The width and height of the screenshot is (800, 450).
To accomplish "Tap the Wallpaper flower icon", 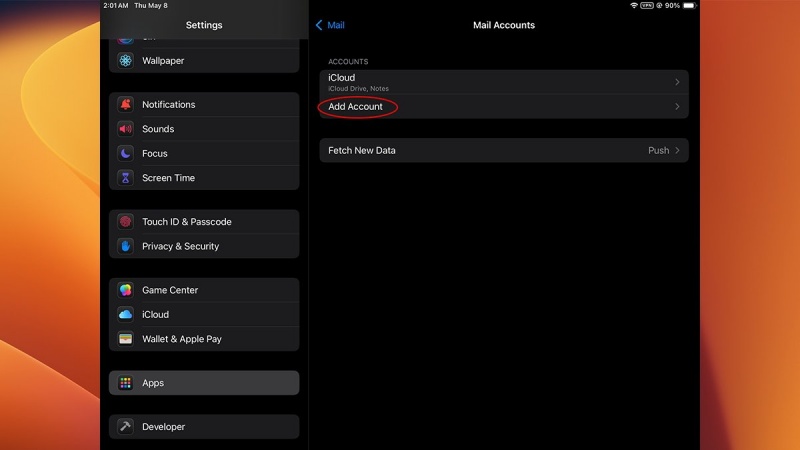I will coord(126,61).
